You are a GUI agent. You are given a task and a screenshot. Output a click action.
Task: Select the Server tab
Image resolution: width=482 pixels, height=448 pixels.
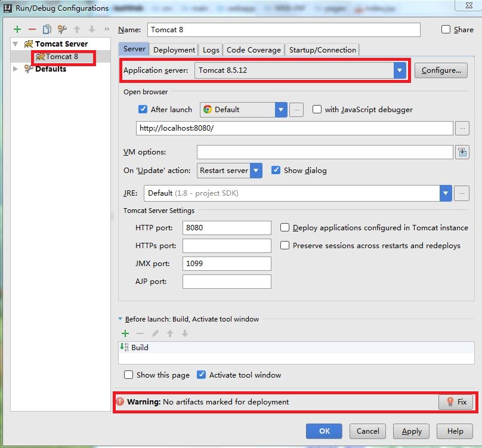point(134,49)
